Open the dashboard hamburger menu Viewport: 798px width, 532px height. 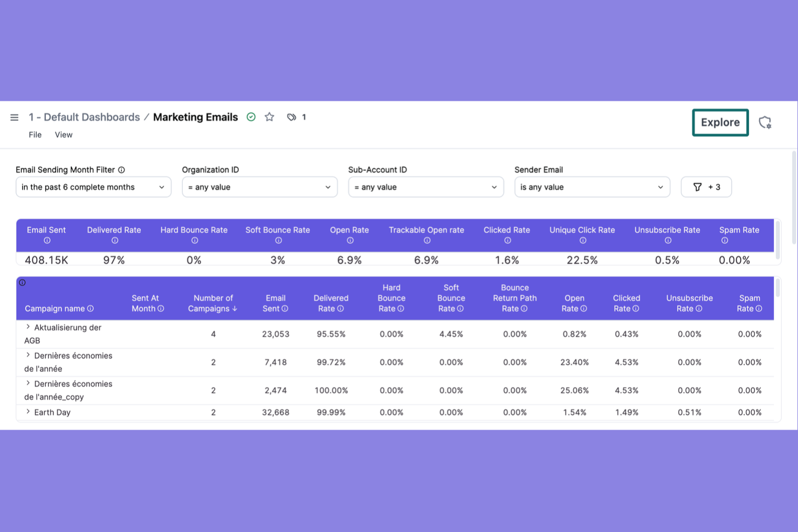coord(14,117)
